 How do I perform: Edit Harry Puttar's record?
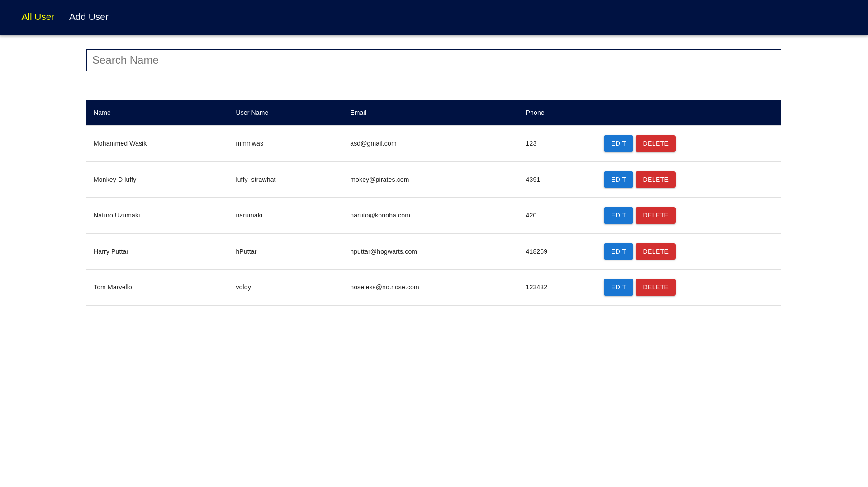[x=618, y=251]
